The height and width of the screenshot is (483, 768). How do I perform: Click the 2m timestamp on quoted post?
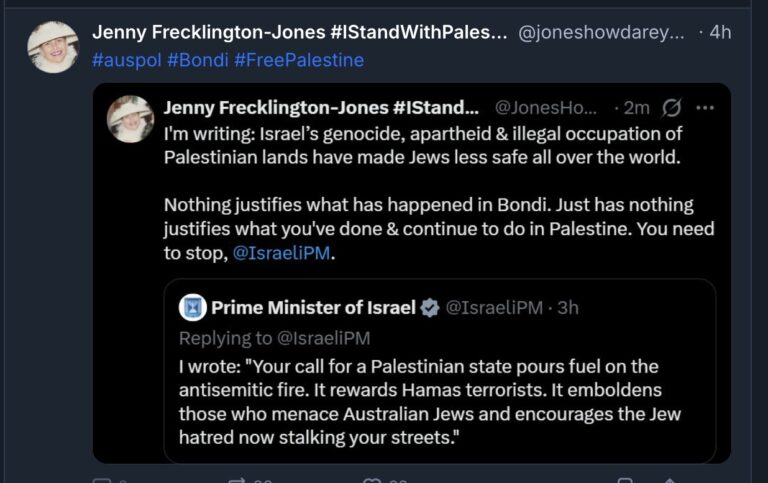(637, 108)
